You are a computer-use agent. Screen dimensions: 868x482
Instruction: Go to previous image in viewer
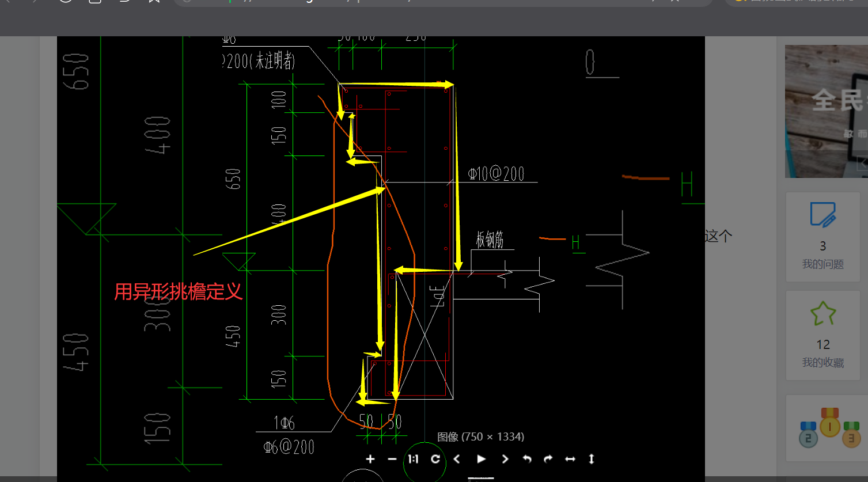[457, 459]
